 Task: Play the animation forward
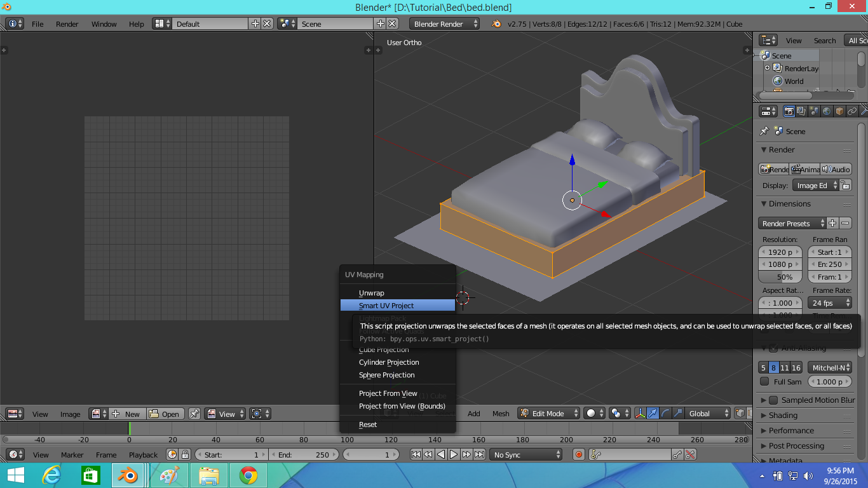click(454, 454)
